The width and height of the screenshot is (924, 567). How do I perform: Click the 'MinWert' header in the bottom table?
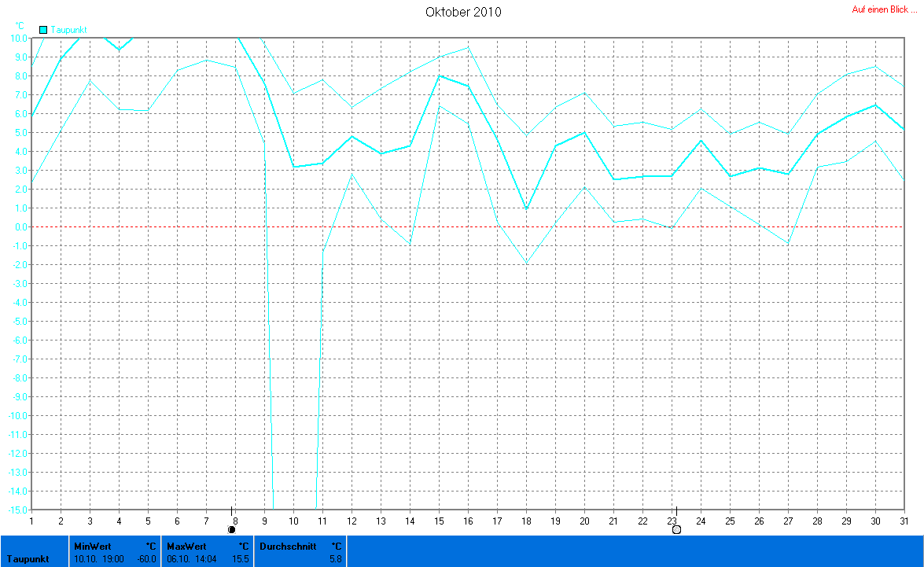point(93,547)
